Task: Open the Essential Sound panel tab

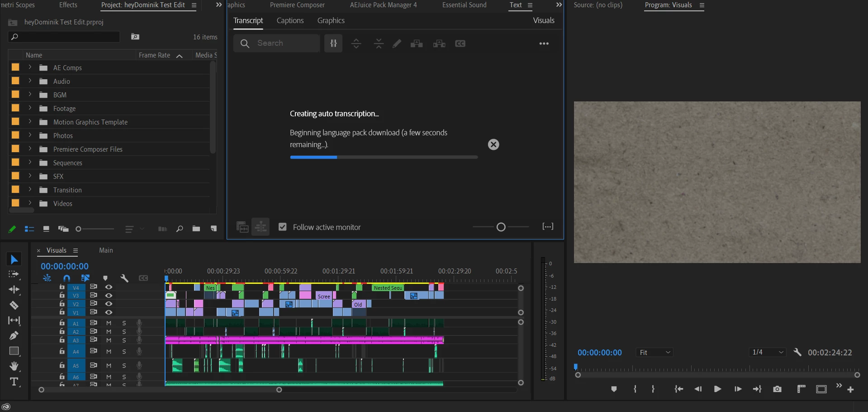Action: coord(464,5)
